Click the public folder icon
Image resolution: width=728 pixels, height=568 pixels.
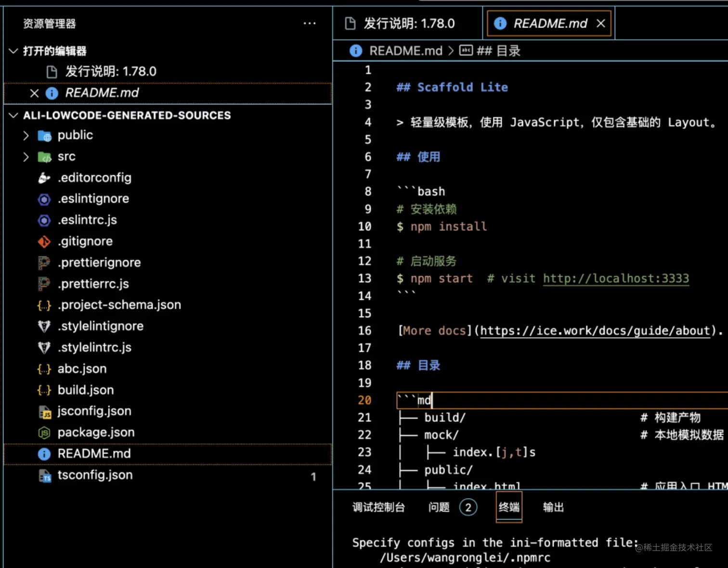(x=44, y=136)
